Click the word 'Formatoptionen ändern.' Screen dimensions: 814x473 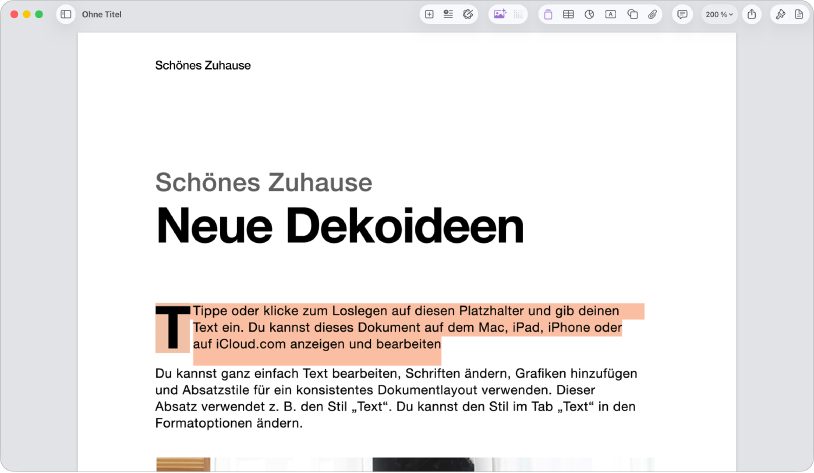(x=229, y=423)
